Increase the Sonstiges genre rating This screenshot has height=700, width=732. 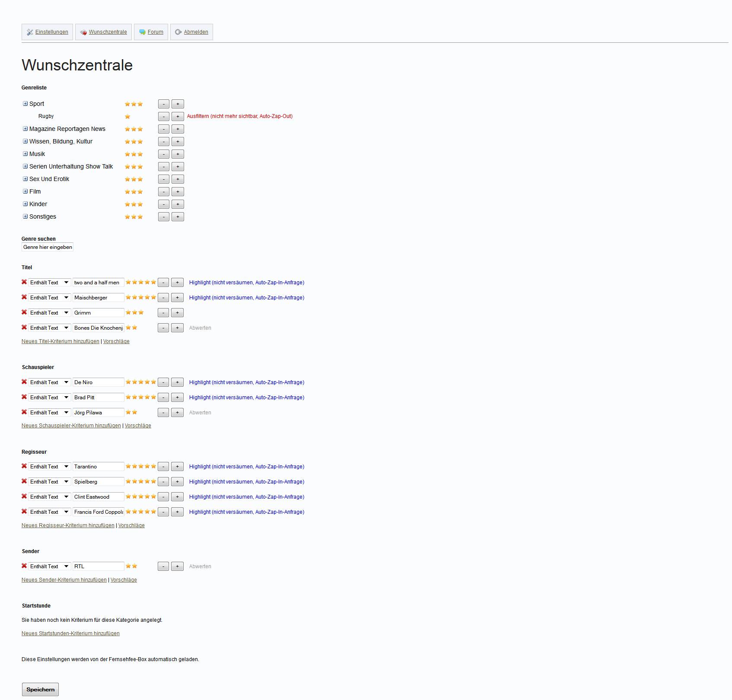pyautogui.click(x=178, y=216)
